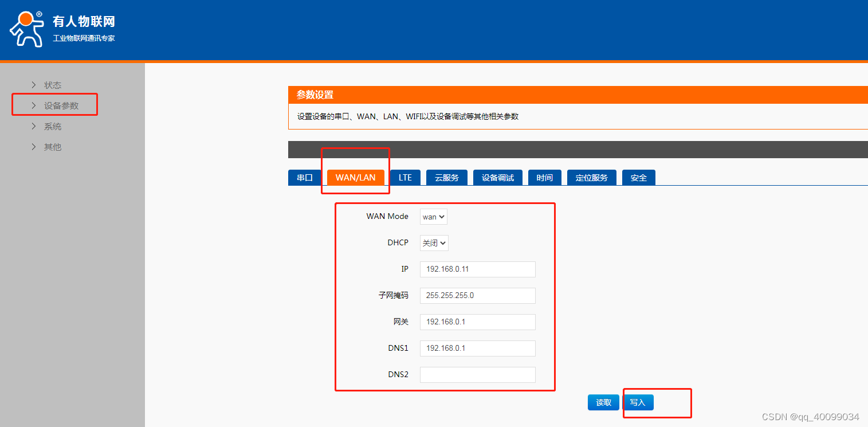Click the parameter description text mentioning WIFI
Viewport: 868px width, 427px height.
click(x=408, y=116)
